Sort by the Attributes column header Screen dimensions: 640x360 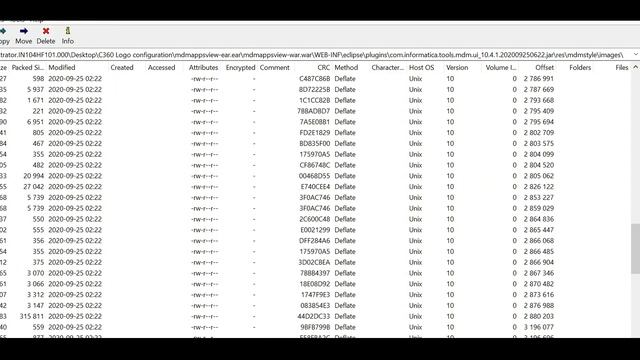(204, 67)
